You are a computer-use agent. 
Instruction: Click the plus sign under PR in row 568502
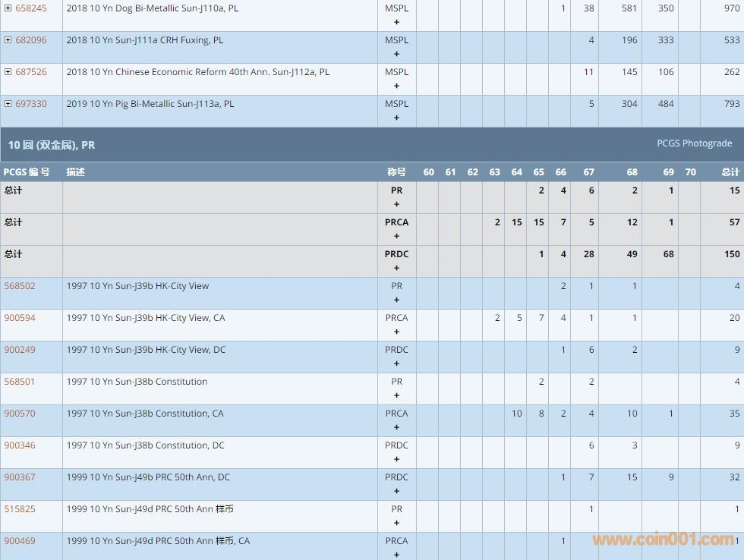[x=396, y=300]
